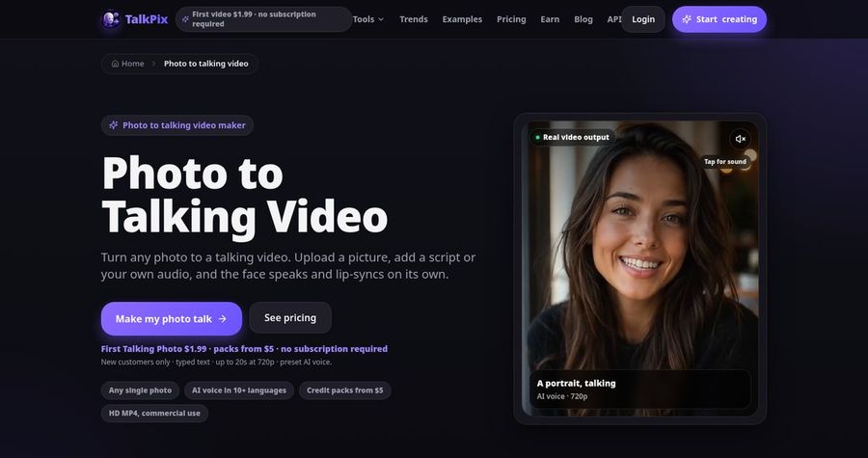
Task: Click the Start creating button
Action: [x=719, y=19]
